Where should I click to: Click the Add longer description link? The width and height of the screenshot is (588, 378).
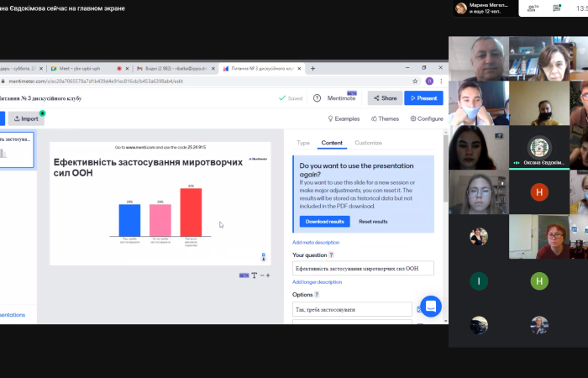tap(317, 282)
